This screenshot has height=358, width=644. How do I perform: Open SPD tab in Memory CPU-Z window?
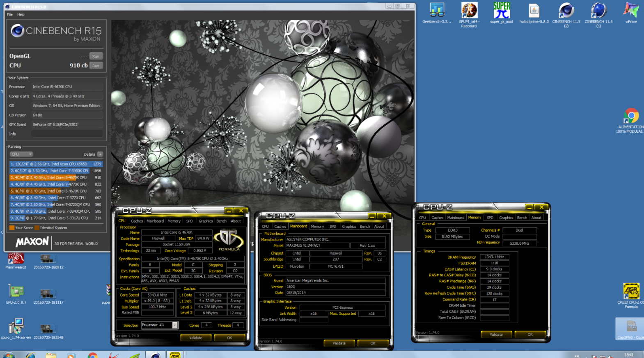point(490,218)
